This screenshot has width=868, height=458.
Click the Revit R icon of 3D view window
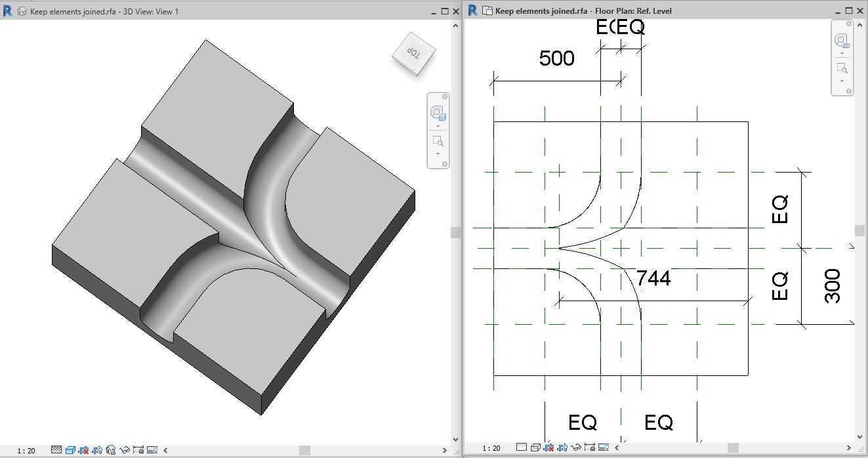tap(7, 11)
